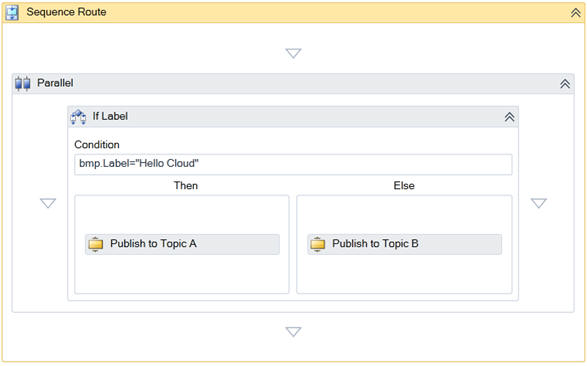Click the drop triangle below the Parallel activity

point(293,332)
